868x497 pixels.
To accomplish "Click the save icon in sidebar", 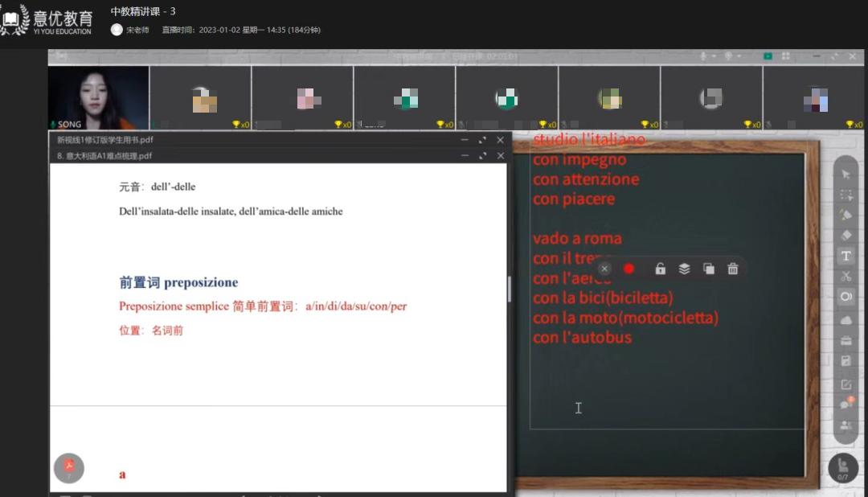I will coord(845,360).
